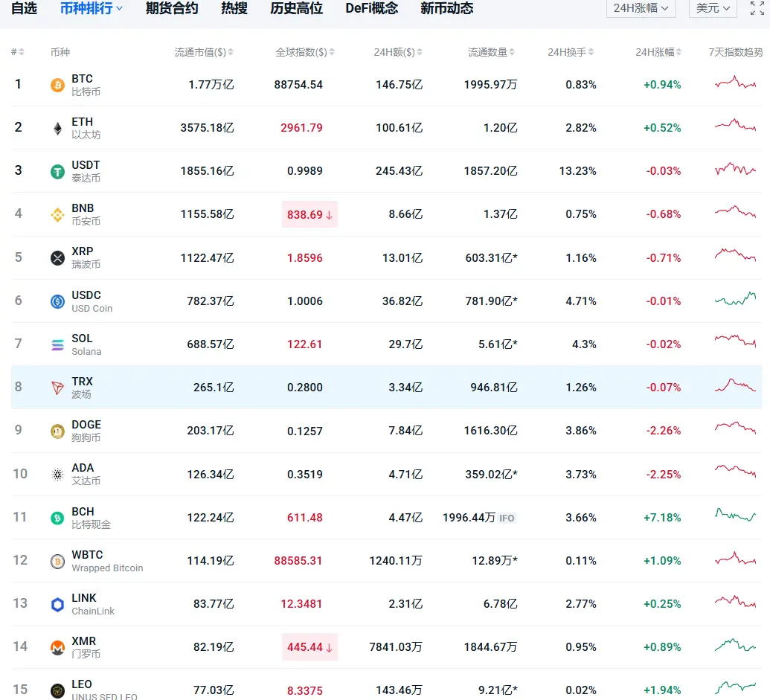Open WBTC Wrapped Bitcoin link

107,561
